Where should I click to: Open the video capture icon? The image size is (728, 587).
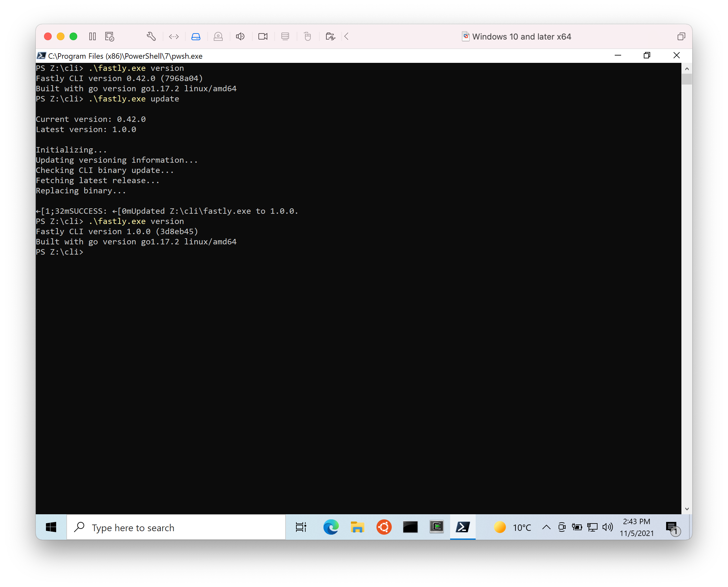tap(263, 36)
